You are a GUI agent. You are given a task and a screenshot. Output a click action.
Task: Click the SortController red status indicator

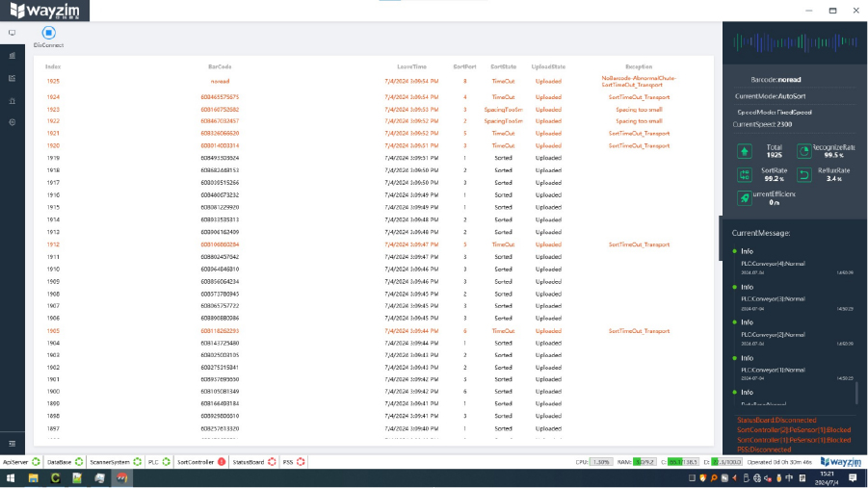(222, 462)
